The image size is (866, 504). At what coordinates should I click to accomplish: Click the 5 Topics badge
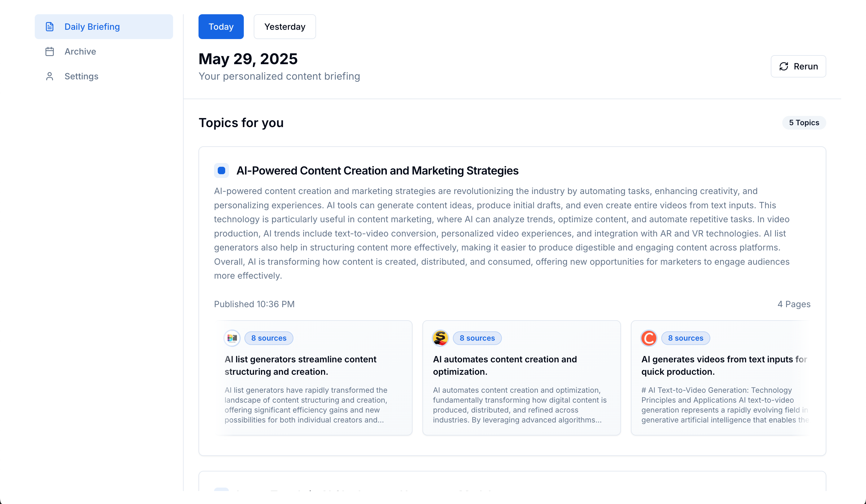click(804, 122)
